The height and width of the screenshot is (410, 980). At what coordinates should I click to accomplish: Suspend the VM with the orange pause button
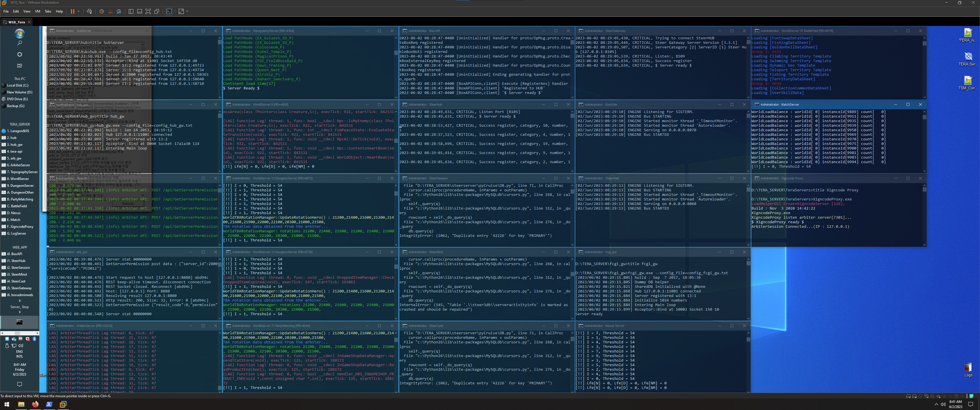[73, 11]
